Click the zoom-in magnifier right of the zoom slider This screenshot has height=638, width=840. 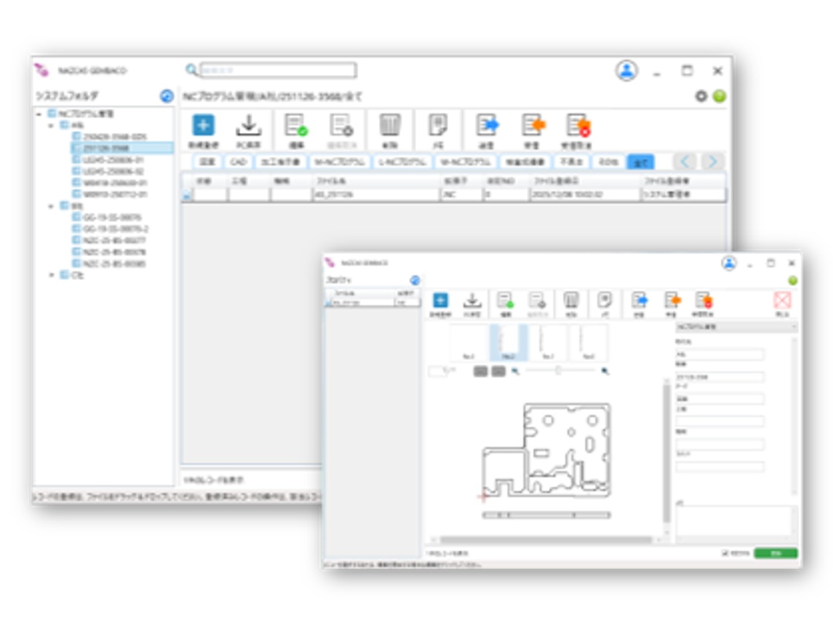tap(605, 371)
